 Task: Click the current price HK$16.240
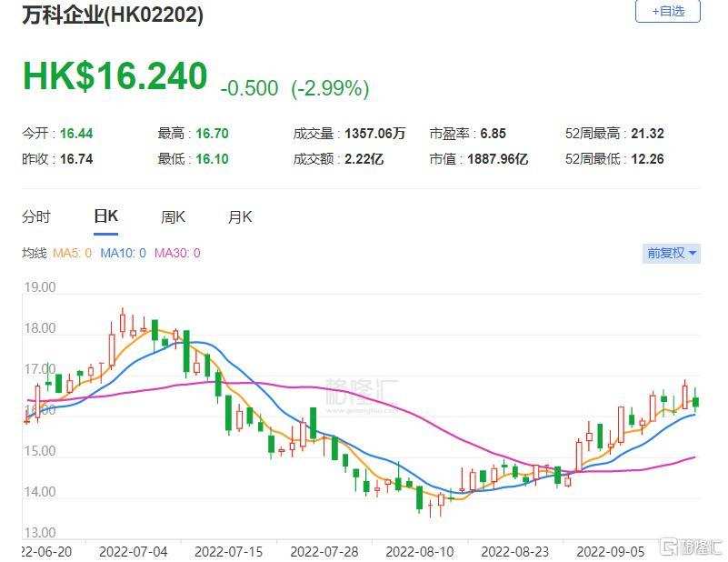115,76
